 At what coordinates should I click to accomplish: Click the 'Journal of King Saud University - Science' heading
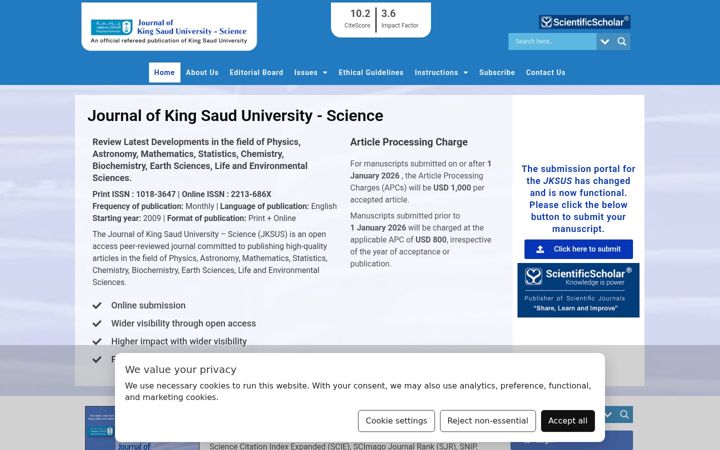pyautogui.click(x=235, y=116)
